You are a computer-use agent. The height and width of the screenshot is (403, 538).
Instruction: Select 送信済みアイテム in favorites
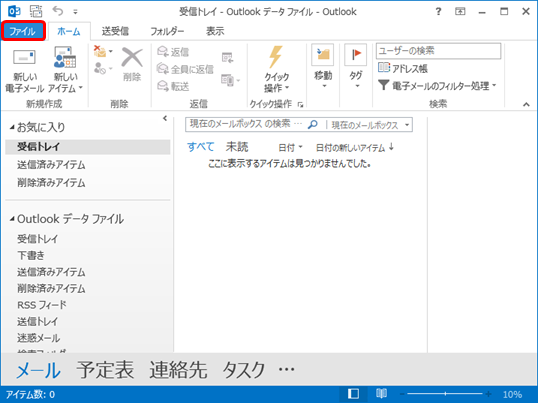pos(51,165)
